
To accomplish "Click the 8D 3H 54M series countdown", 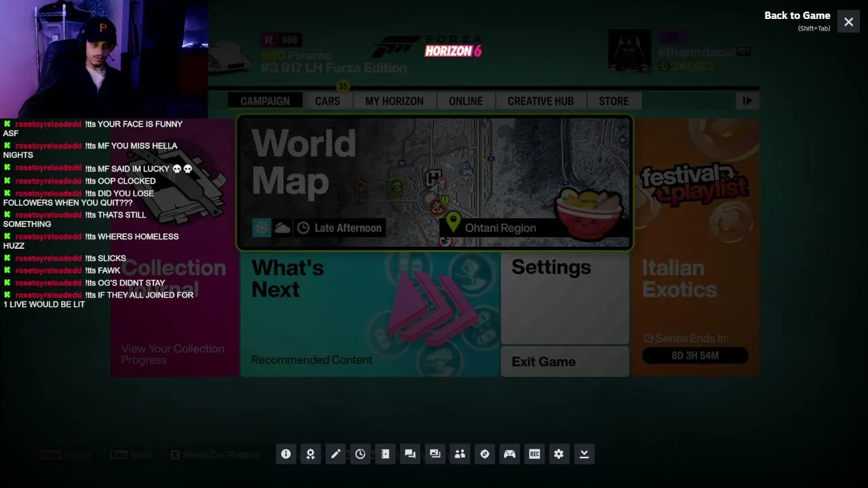I will pyautogui.click(x=695, y=355).
